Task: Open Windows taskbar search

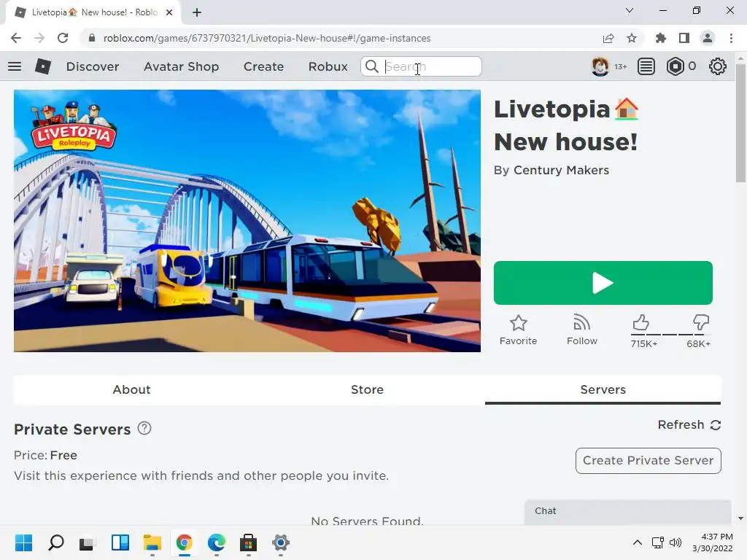Action: click(x=55, y=542)
